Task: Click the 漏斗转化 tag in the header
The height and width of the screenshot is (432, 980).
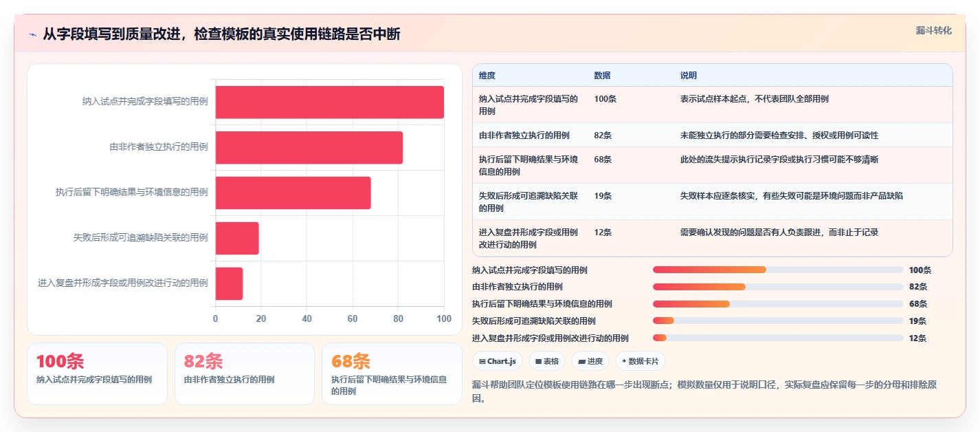Action: point(934,30)
